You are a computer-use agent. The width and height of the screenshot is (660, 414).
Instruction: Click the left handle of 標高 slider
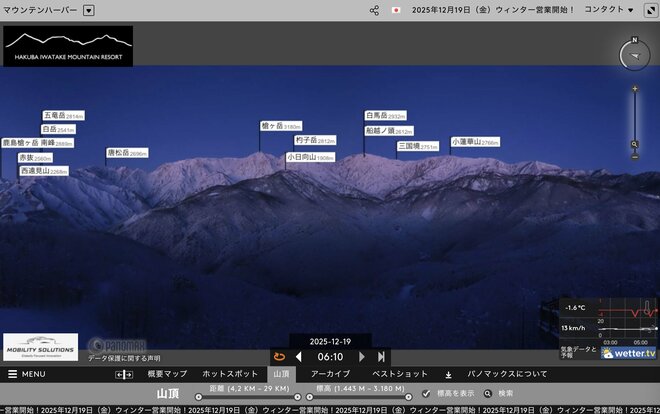click(x=309, y=397)
